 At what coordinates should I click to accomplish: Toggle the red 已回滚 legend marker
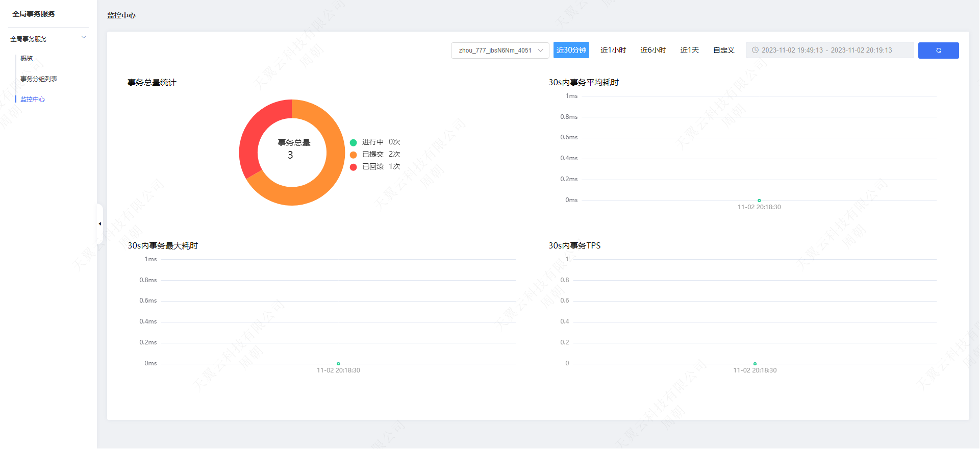pyautogui.click(x=353, y=167)
